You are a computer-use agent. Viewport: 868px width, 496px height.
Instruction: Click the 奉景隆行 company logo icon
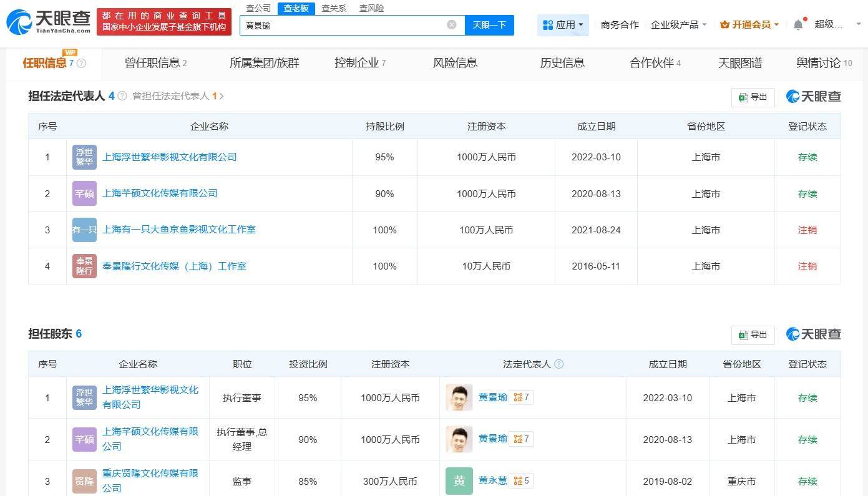(x=84, y=266)
